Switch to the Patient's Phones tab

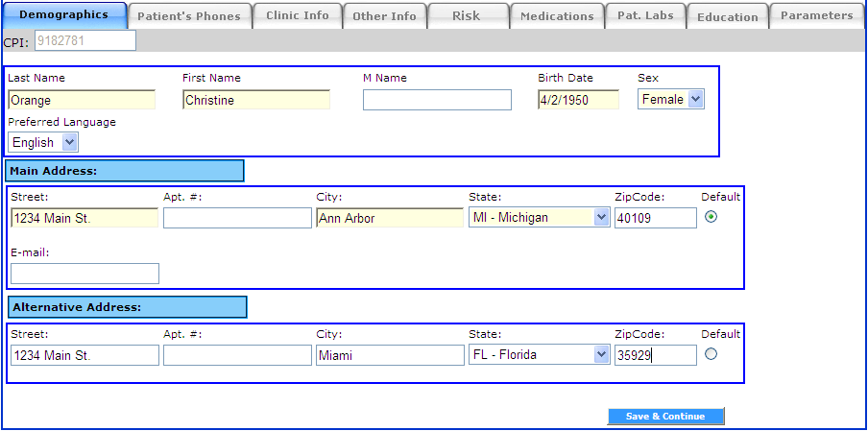190,15
